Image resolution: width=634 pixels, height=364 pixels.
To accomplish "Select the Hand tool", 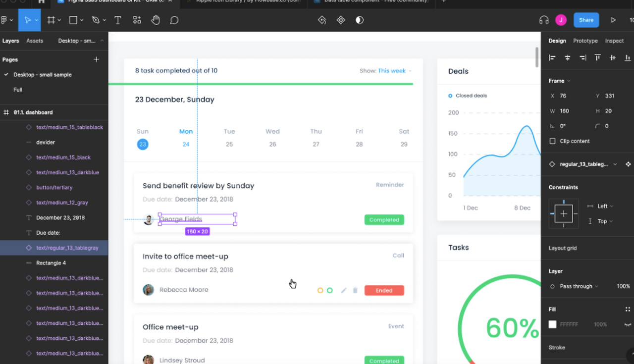I will coord(156,20).
